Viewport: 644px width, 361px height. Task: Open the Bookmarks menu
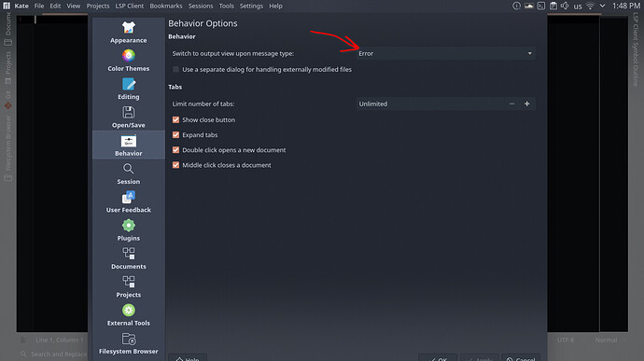[166, 6]
